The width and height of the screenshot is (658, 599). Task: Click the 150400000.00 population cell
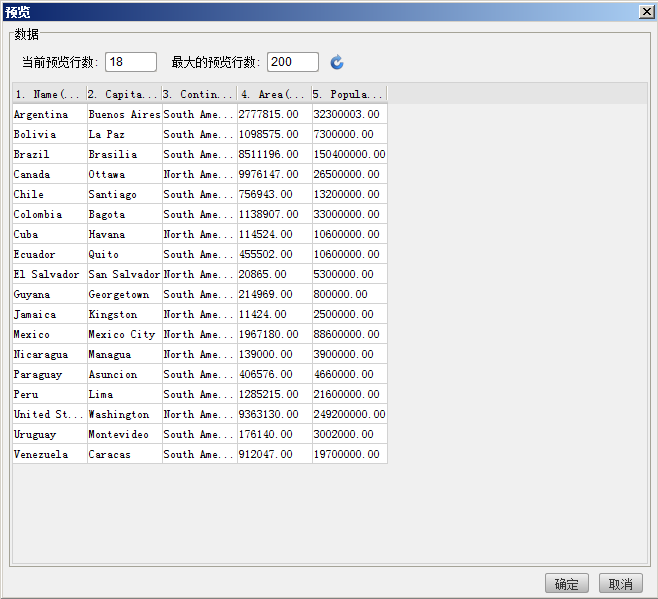pyautogui.click(x=350, y=154)
